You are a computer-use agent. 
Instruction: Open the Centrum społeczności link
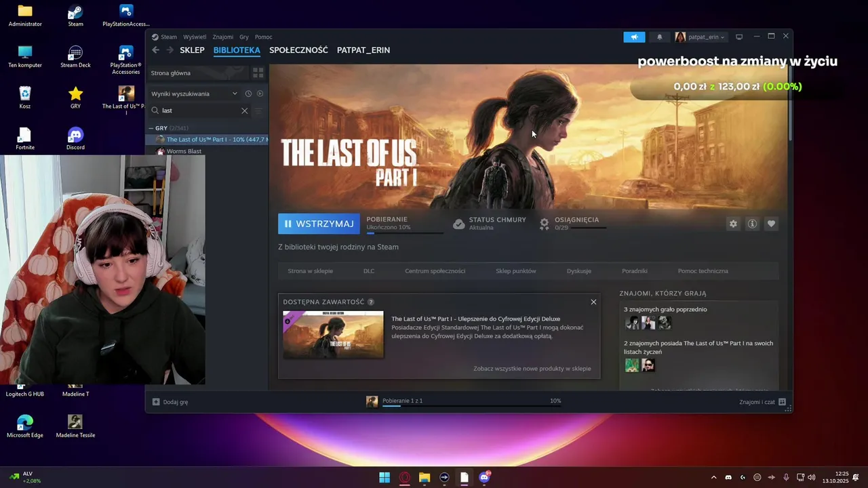pos(435,271)
